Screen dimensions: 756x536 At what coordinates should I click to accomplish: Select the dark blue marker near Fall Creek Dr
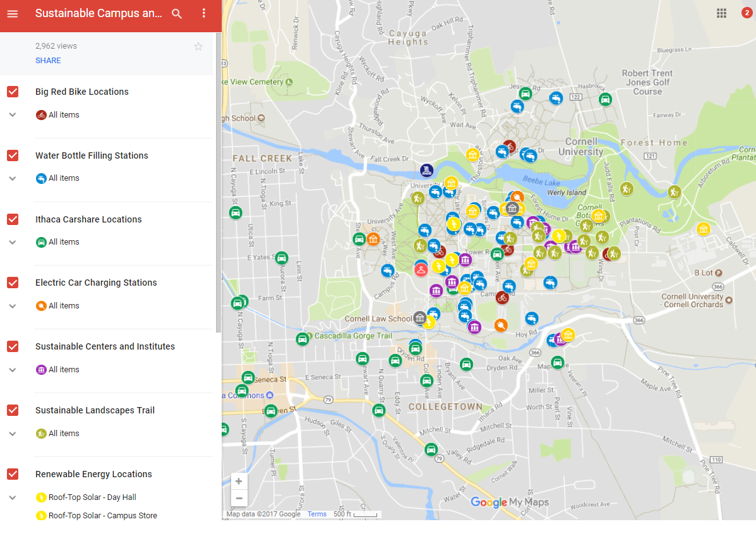coord(426,170)
